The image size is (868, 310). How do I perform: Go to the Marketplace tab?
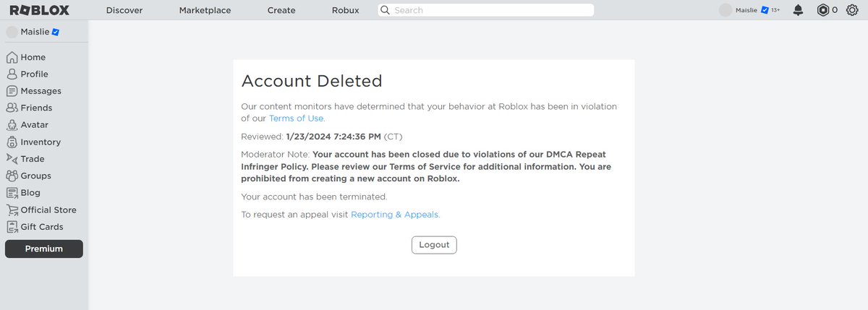pyautogui.click(x=205, y=10)
